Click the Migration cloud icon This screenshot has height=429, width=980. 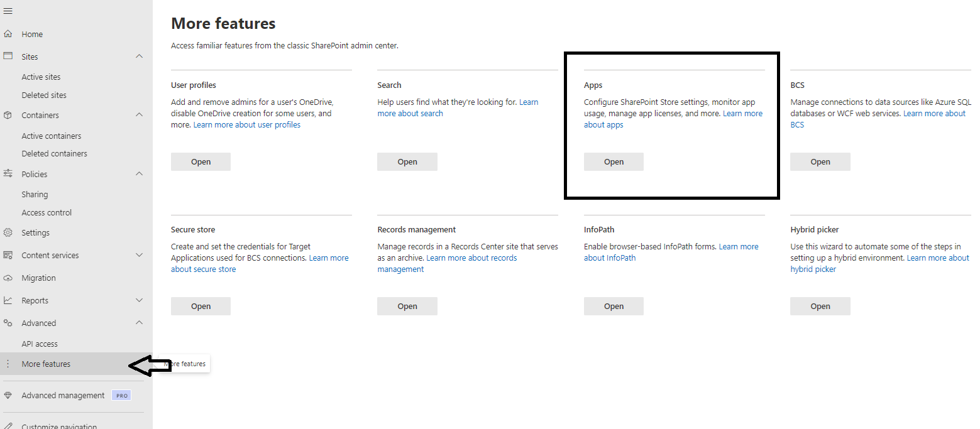(8, 278)
